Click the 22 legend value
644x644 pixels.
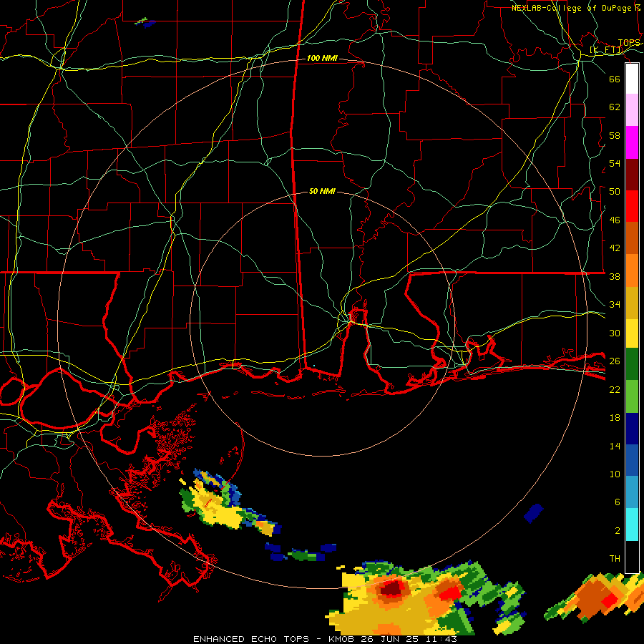(x=615, y=389)
